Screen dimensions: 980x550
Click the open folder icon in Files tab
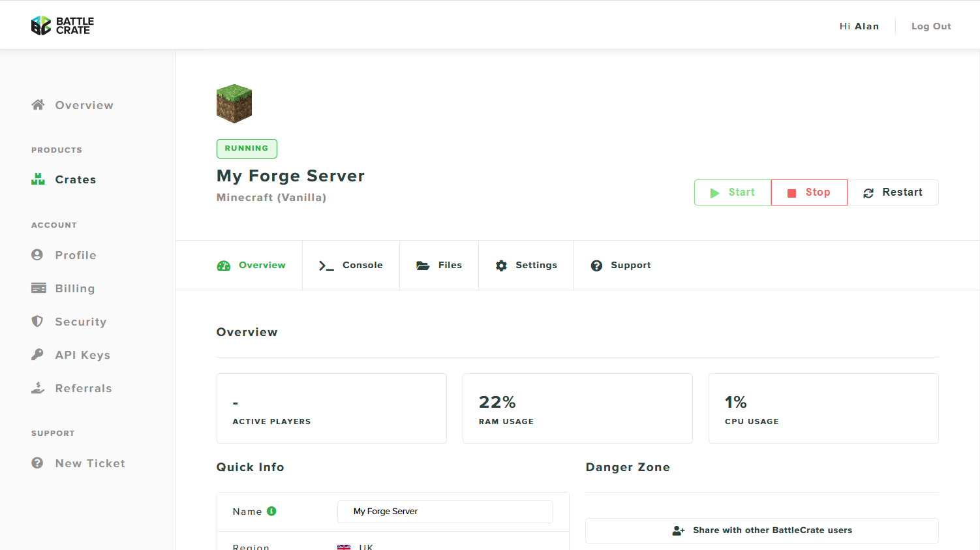[x=423, y=266]
